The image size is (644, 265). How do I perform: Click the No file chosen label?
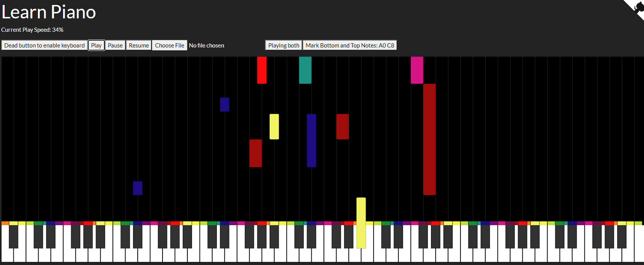tap(207, 45)
